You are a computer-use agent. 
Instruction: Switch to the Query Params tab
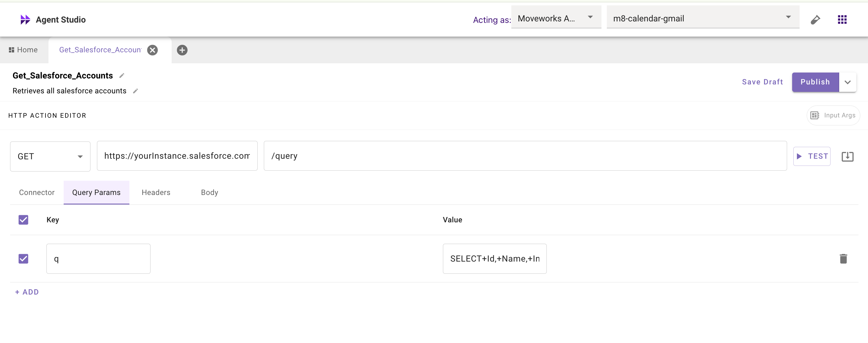tap(96, 193)
